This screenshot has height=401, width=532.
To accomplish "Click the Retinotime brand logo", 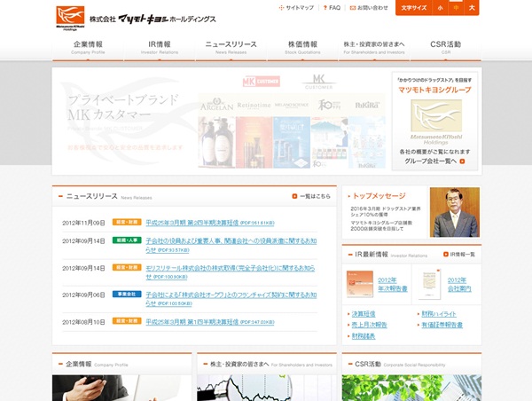I will click(254, 106).
